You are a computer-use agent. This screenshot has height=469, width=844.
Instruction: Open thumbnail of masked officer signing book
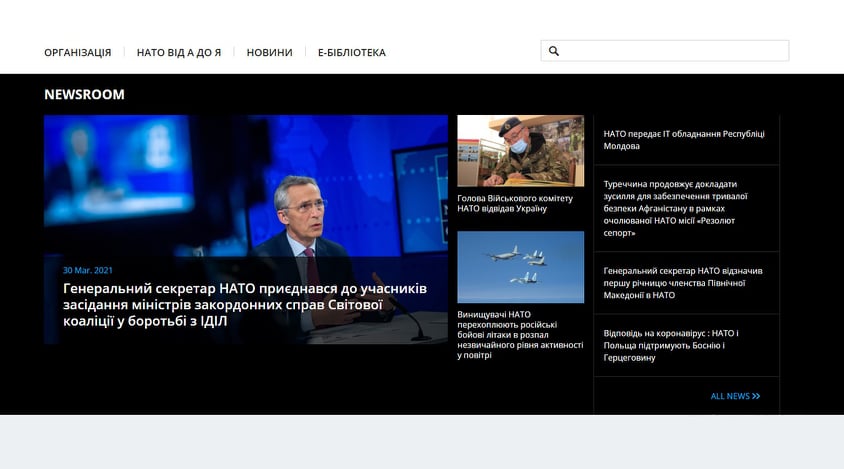(521, 151)
